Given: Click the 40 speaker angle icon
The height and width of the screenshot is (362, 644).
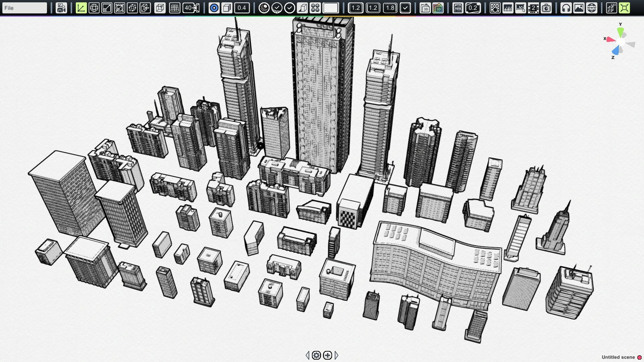Looking at the screenshot, I should pyautogui.click(x=190, y=8).
